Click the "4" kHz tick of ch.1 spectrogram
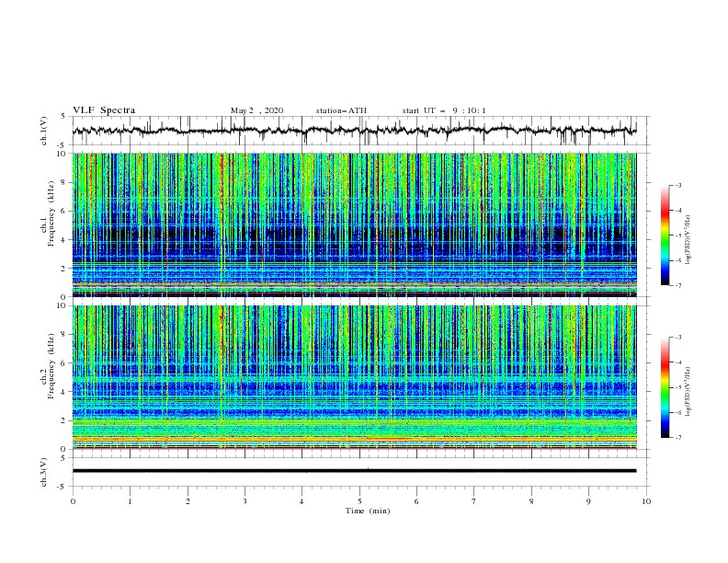This screenshot has width=728, height=563. (x=64, y=239)
